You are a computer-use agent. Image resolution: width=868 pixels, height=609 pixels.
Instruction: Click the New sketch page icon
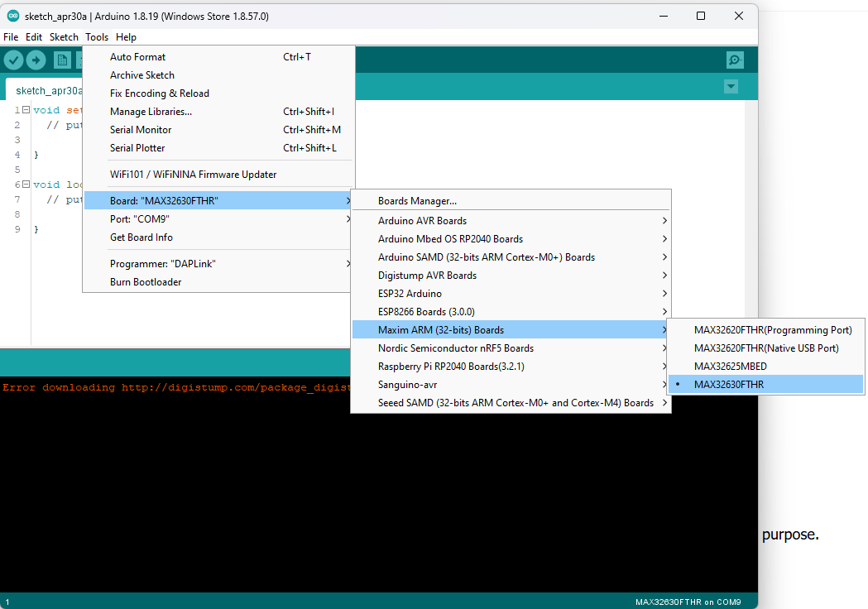62,60
